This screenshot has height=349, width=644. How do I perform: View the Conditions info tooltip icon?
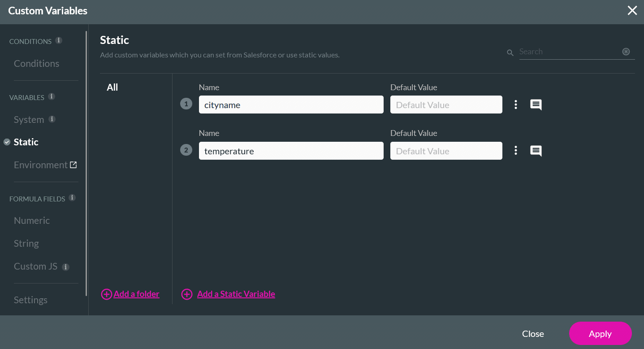point(58,39)
